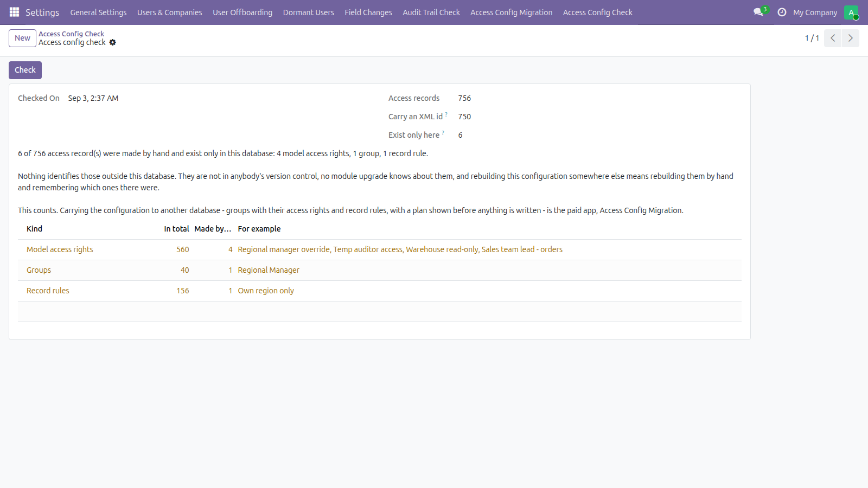Click the Access records value 756

(464, 98)
